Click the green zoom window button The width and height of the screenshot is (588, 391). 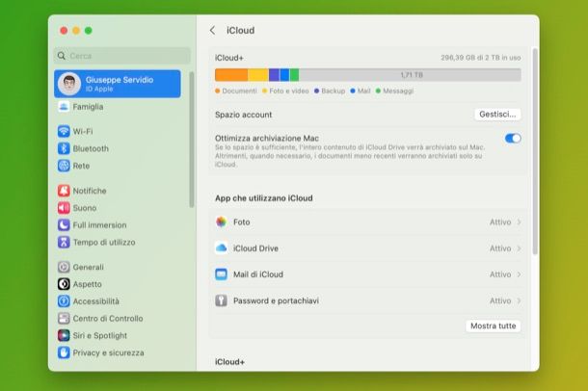(89, 31)
